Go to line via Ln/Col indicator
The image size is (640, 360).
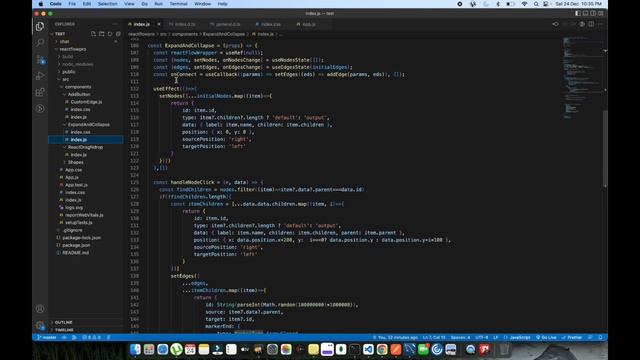(x=434, y=338)
